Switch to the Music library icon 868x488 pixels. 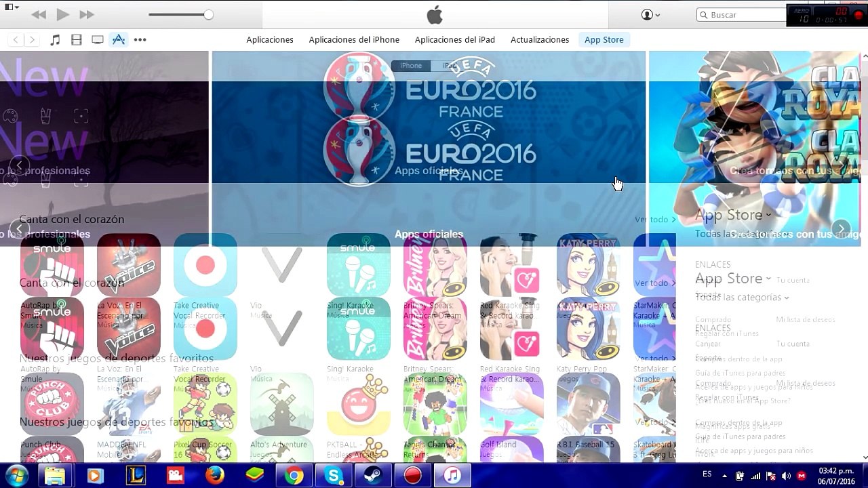(56, 40)
